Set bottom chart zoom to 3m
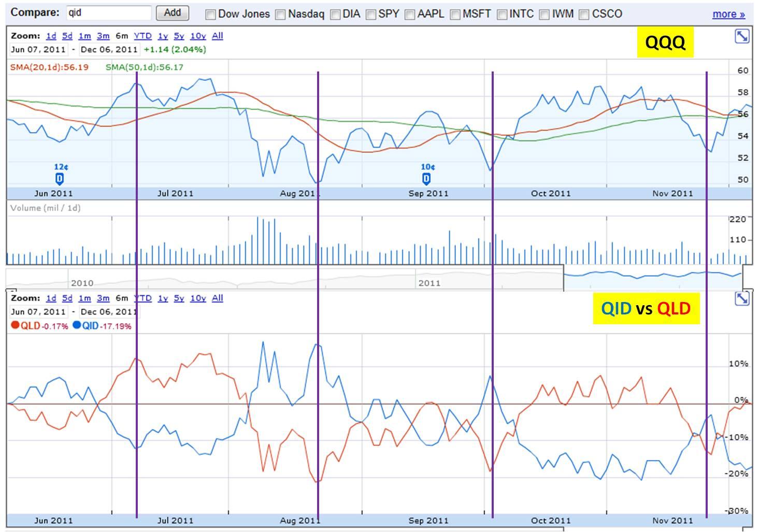 [x=103, y=298]
